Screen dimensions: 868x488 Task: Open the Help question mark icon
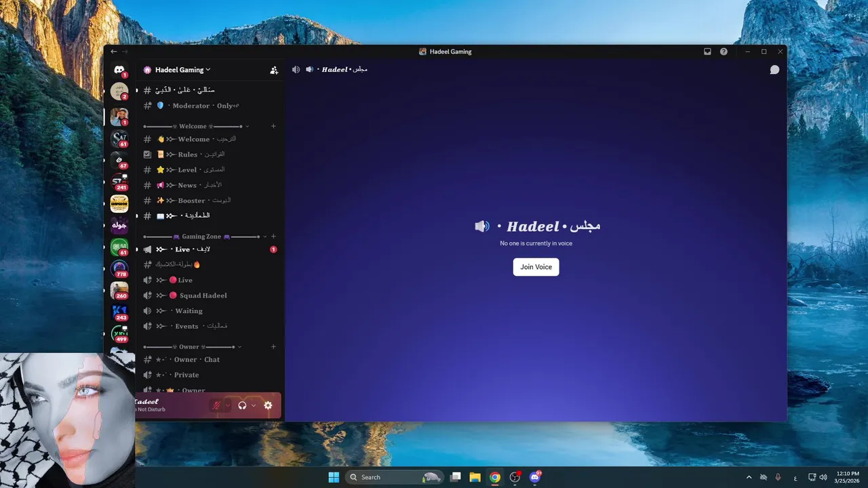pos(724,52)
